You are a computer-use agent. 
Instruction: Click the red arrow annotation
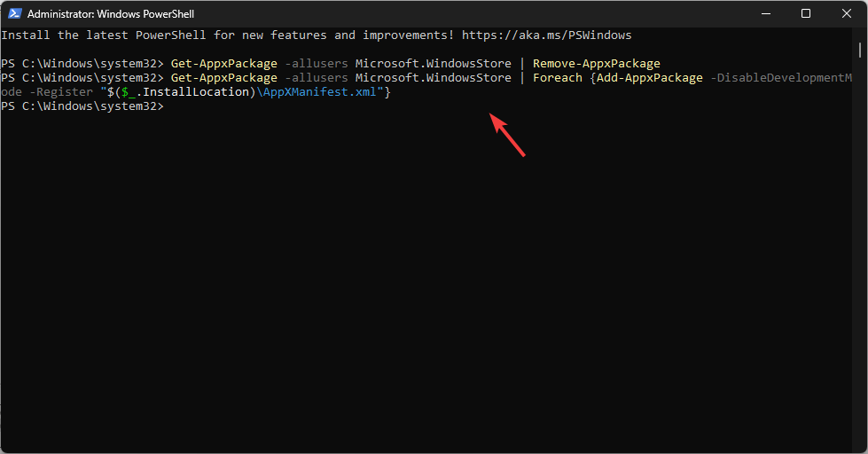click(509, 135)
